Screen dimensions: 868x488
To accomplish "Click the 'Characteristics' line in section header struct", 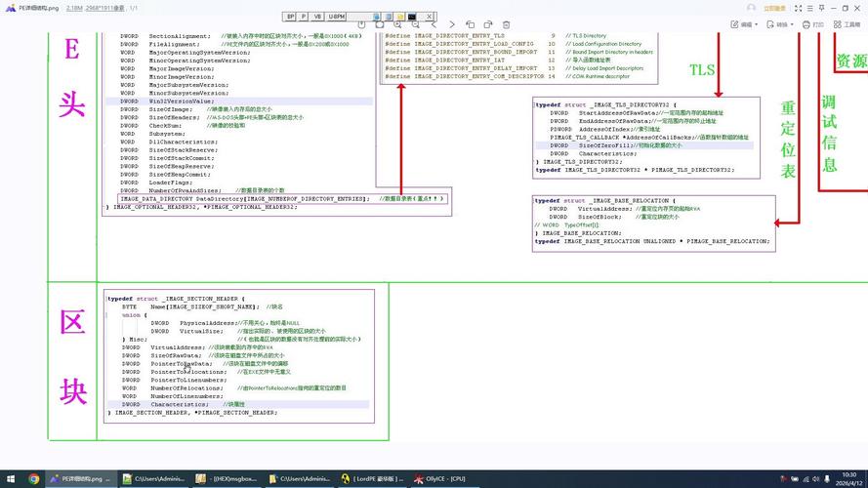I will click(238, 404).
